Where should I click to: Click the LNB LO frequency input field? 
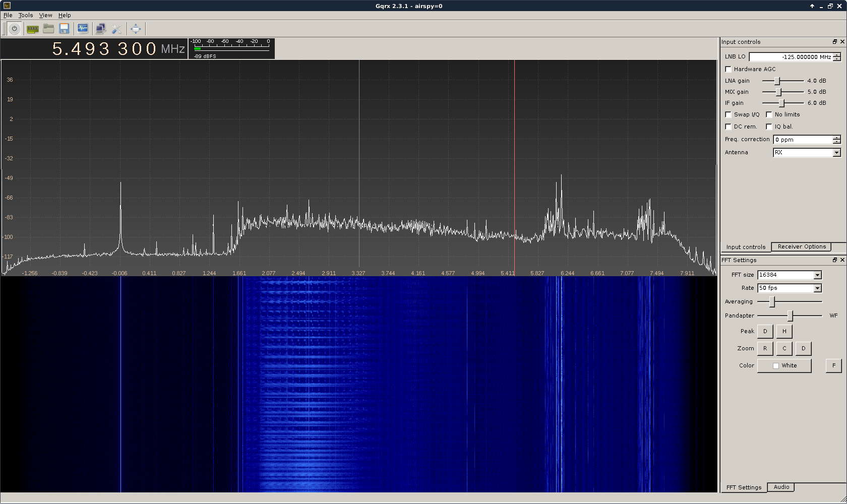click(791, 57)
